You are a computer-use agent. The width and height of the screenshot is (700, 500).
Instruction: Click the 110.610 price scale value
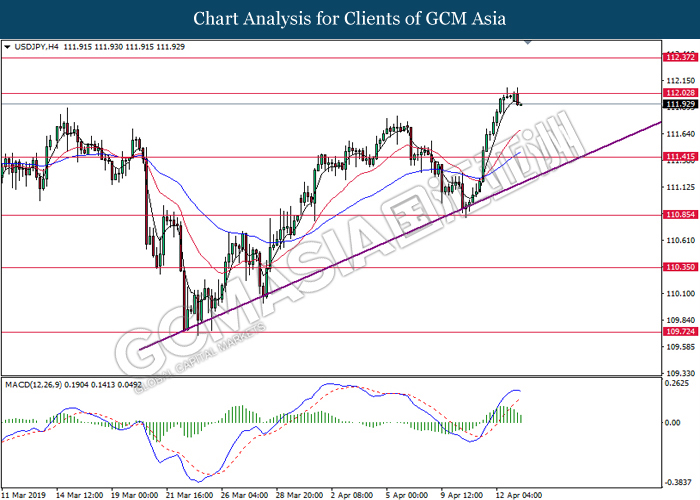pyautogui.click(x=681, y=241)
